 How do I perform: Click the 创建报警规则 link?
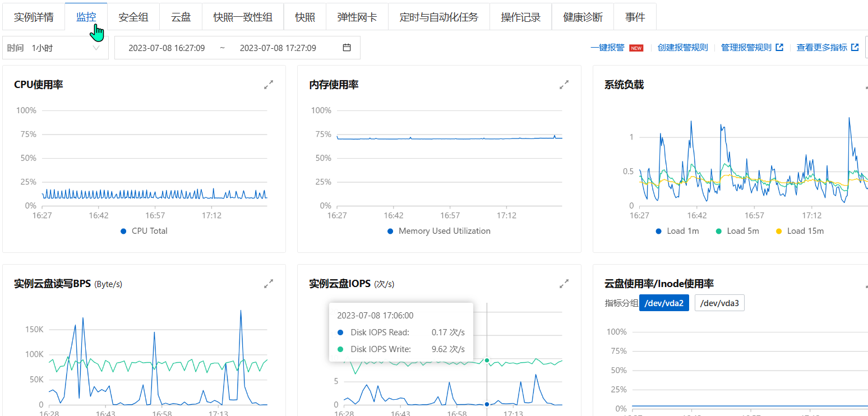(x=683, y=48)
